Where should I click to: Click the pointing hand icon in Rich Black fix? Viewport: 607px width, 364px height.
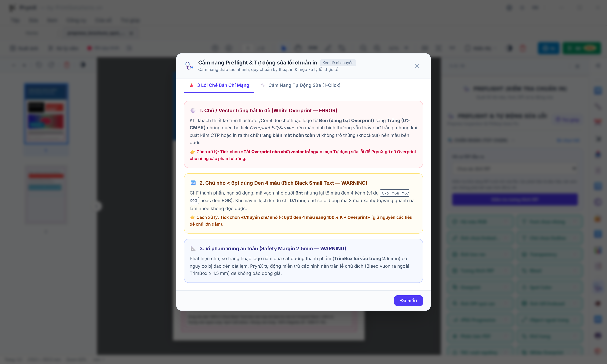(192, 217)
